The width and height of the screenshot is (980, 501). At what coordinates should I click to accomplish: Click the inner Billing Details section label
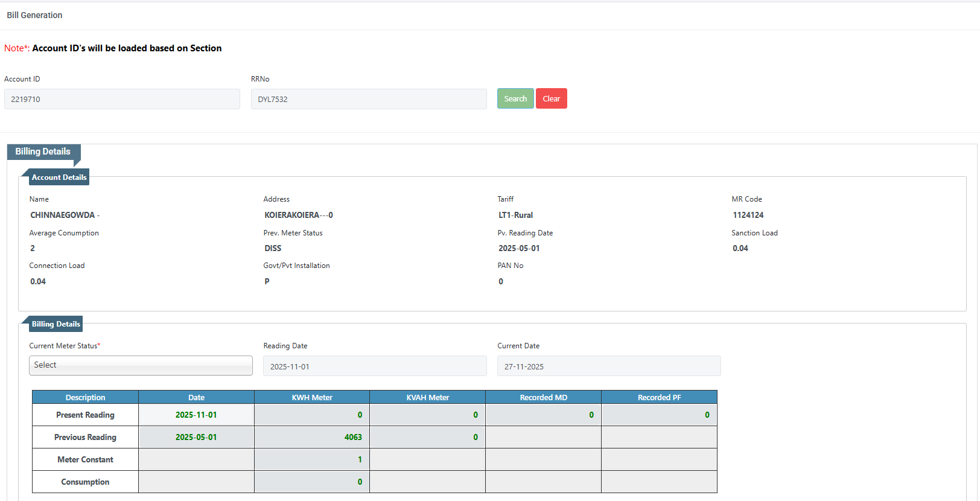tap(56, 324)
